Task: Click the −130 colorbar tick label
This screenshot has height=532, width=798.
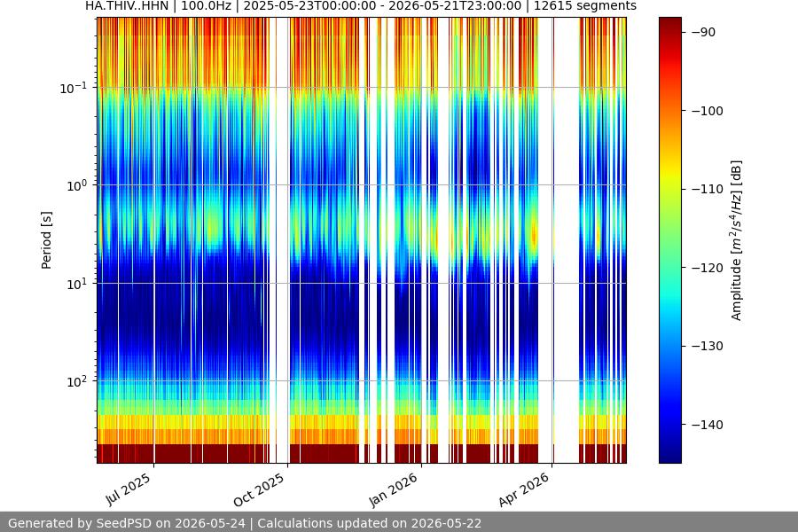Action: (708, 346)
